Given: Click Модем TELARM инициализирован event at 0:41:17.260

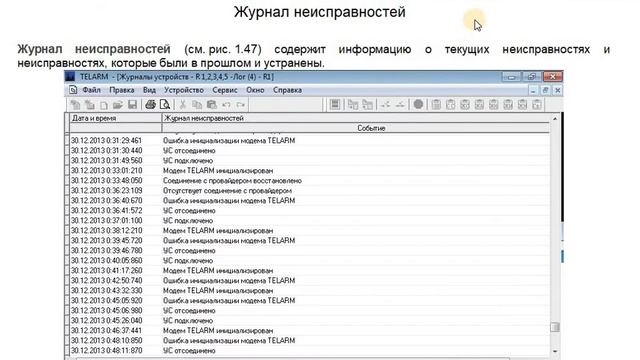Looking at the screenshot, I should tap(218, 271).
